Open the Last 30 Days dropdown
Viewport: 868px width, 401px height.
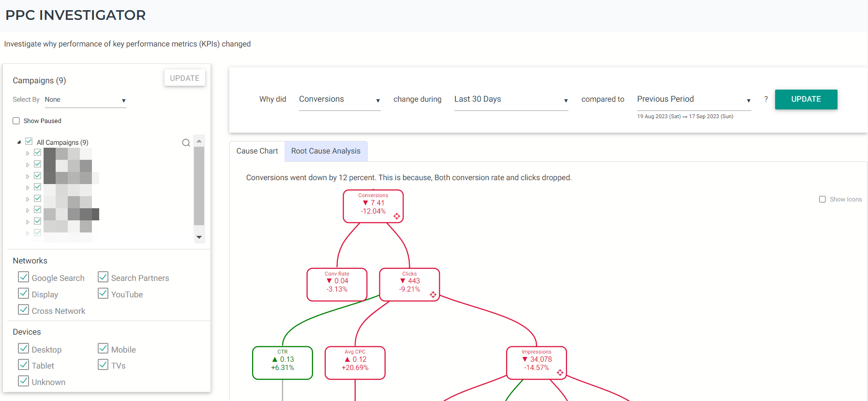(511, 100)
